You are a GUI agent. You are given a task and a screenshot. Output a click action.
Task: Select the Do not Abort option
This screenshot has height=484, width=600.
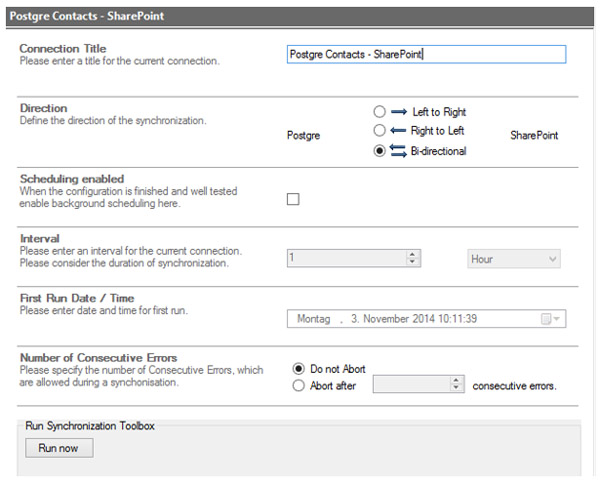(299, 369)
